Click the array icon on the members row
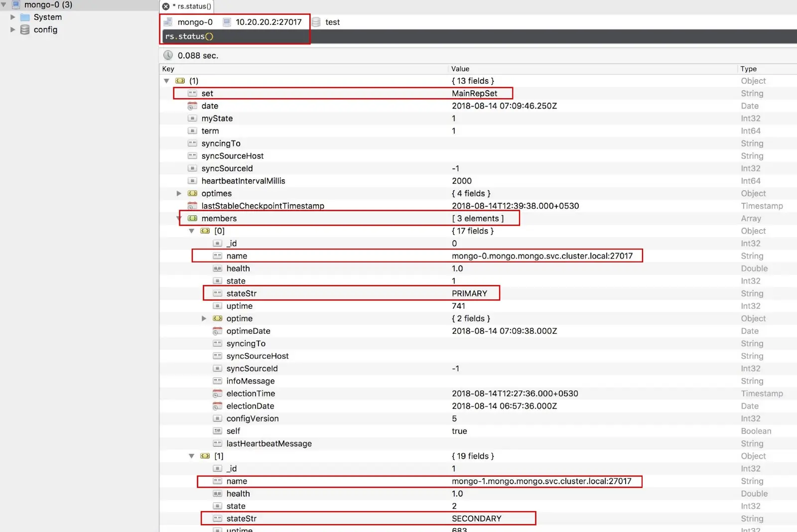Viewport: 797px width, 532px height. tap(192, 218)
